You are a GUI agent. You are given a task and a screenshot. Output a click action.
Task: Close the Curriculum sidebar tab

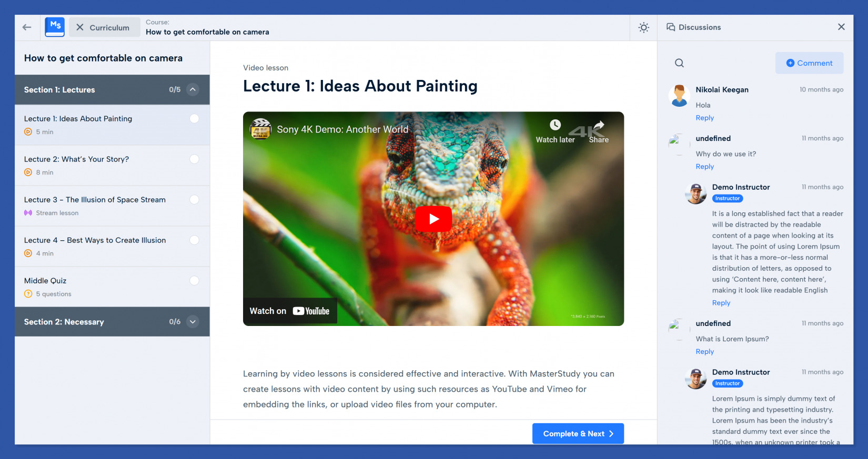click(x=80, y=27)
